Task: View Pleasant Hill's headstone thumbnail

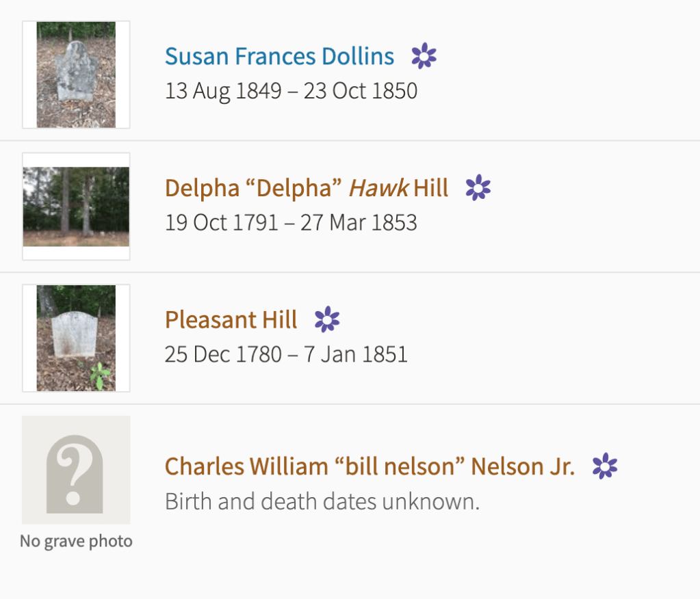Action: 76,338
